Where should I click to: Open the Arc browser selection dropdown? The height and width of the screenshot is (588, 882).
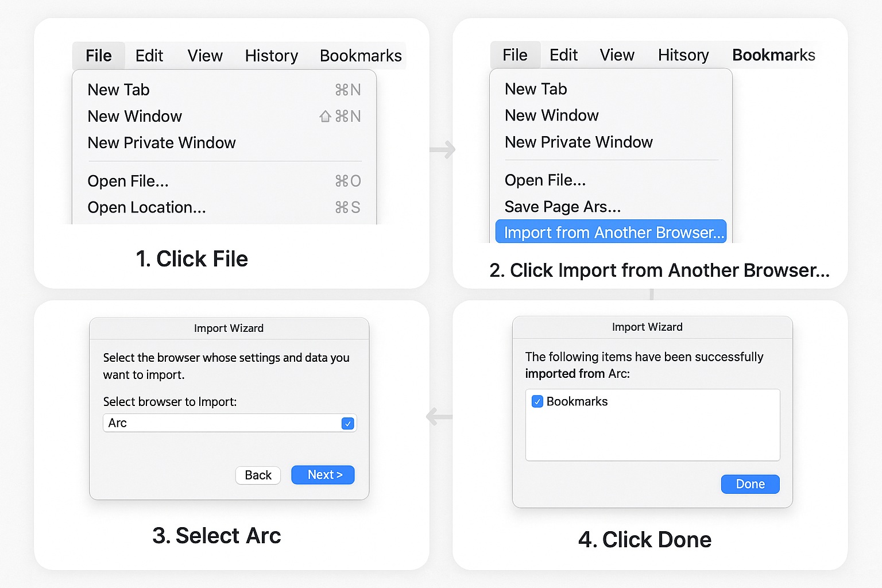click(230, 423)
